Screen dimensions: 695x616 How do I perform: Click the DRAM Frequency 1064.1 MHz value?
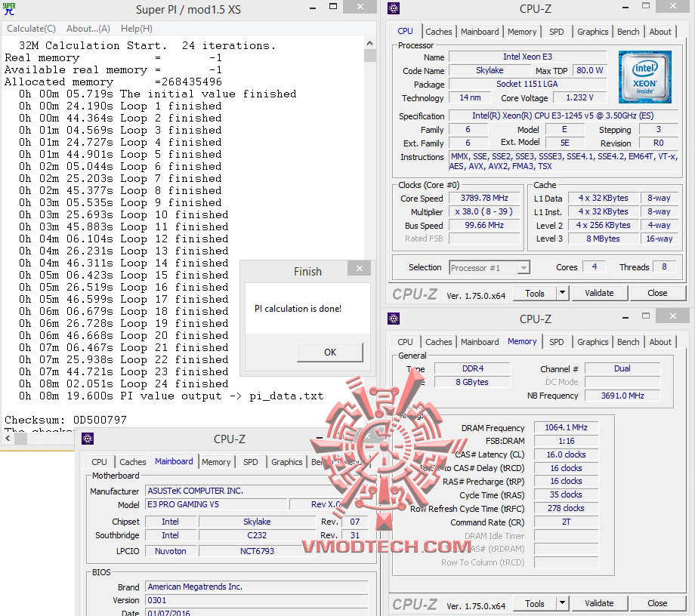(566, 427)
